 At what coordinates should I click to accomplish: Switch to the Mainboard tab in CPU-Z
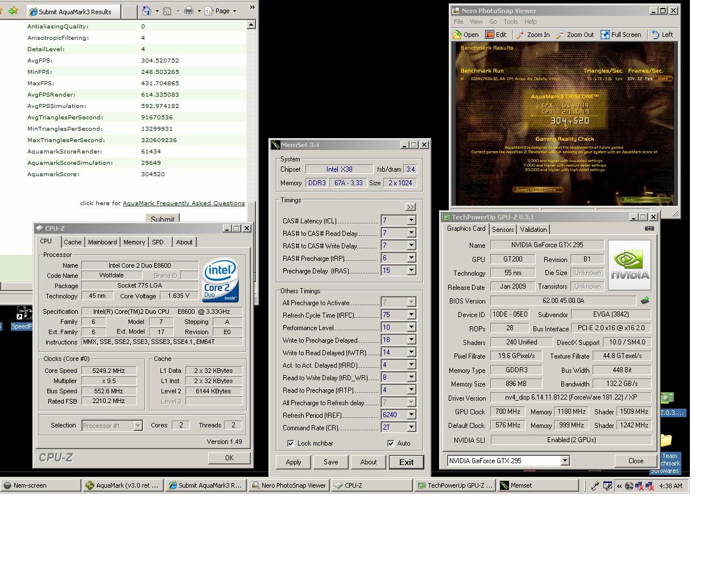pyautogui.click(x=102, y=242)
